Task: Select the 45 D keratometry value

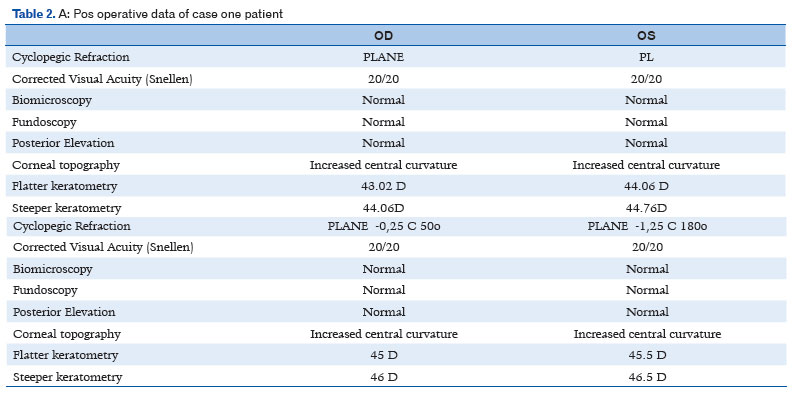Action: click(x=384, y=355)
